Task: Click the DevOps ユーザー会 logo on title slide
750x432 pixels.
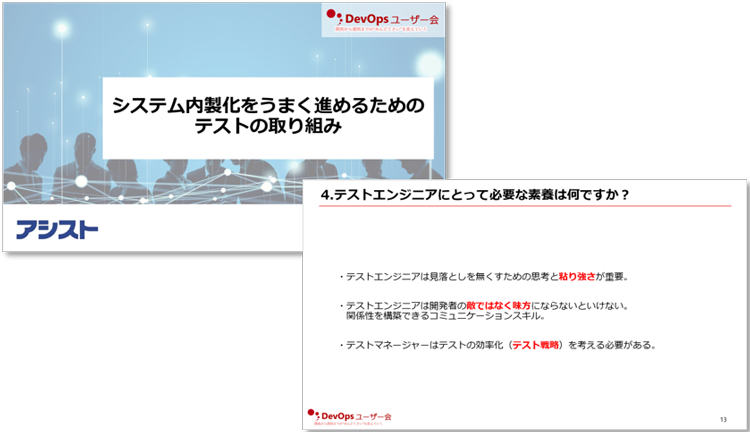Action: [x=384, y=18]
